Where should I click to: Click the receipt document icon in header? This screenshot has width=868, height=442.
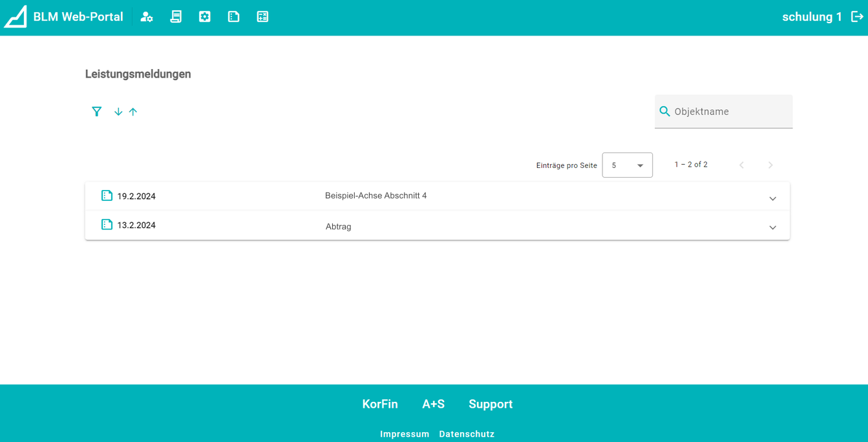coord(176,17)
